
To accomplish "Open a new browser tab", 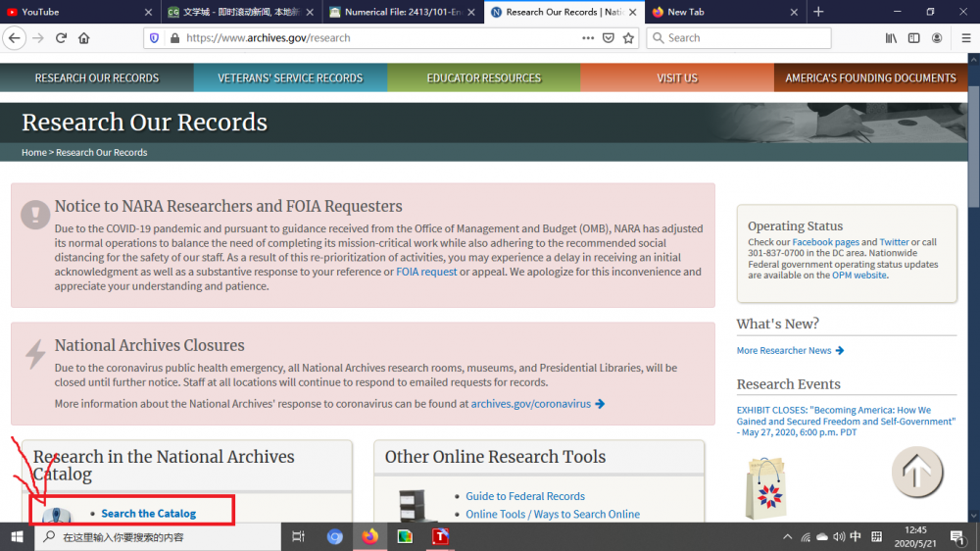I will 818,12.
